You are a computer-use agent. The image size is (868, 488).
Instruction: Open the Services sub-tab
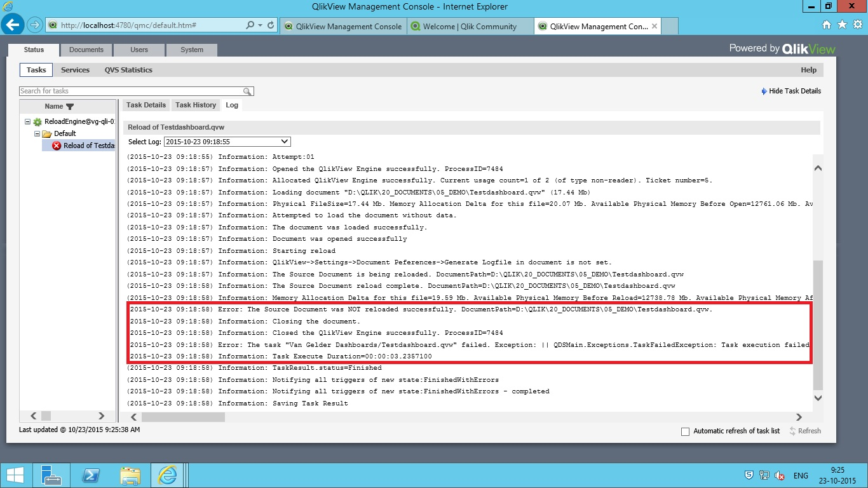pyautogui.click(x=75, y=70)
